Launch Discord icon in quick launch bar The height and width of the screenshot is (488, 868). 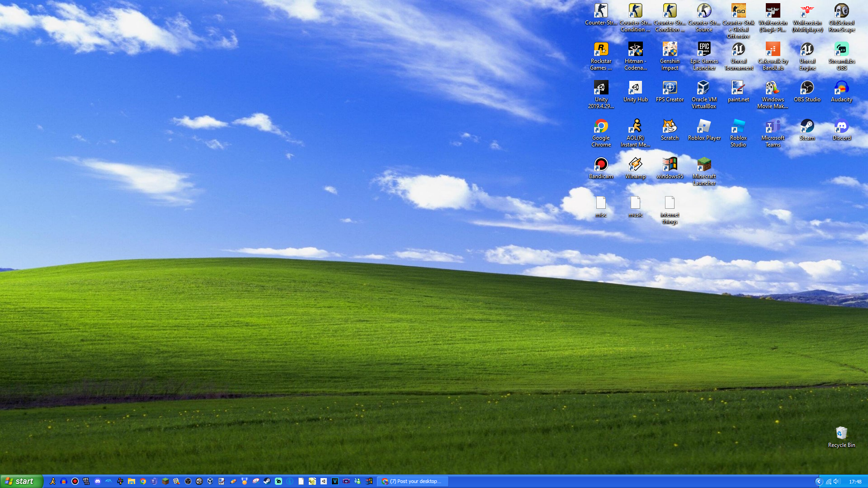[98, 481]
